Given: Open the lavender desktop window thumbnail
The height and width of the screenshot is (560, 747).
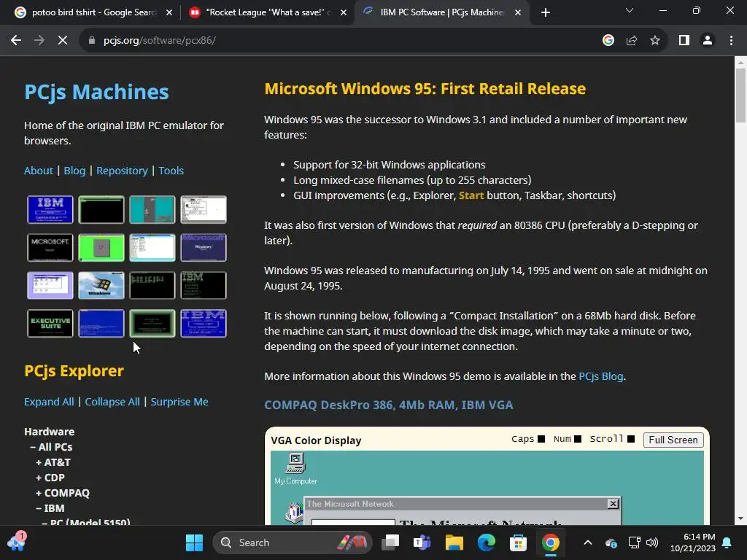Looking at the screenshot, I should point(50,285).
